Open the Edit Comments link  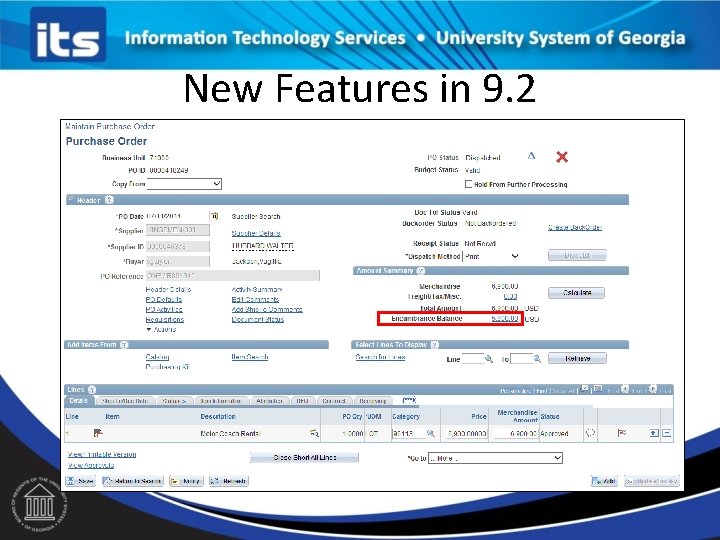click(x=255, y=299)
